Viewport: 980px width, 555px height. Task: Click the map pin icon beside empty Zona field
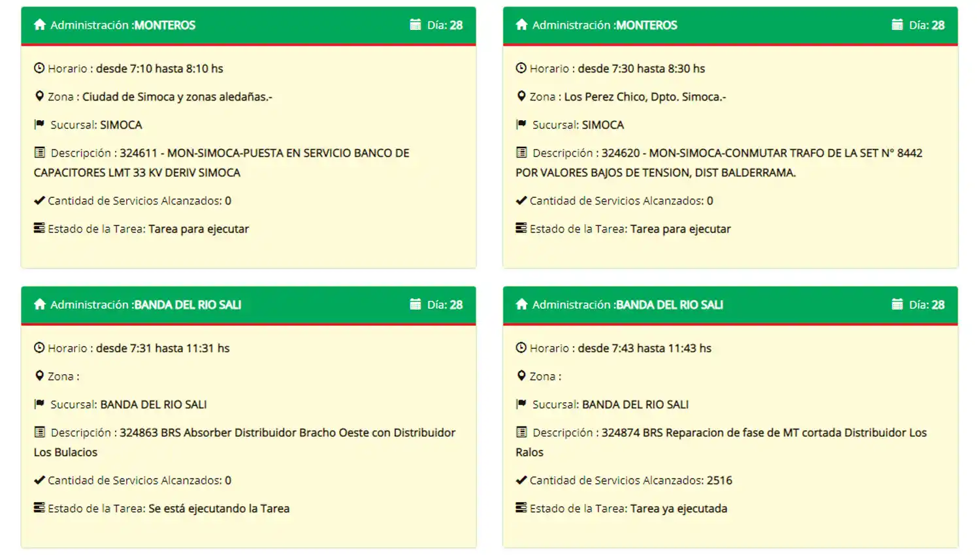pyautogui.click(x=39, y=375)
